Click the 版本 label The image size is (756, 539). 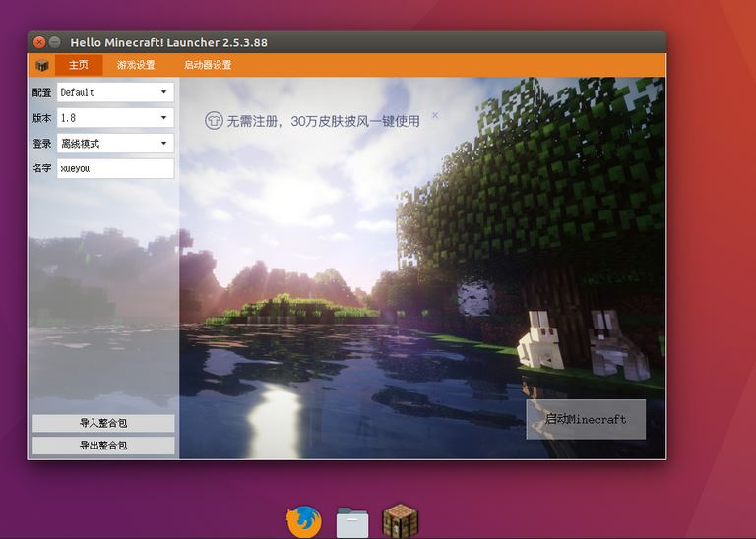(42, 118)
